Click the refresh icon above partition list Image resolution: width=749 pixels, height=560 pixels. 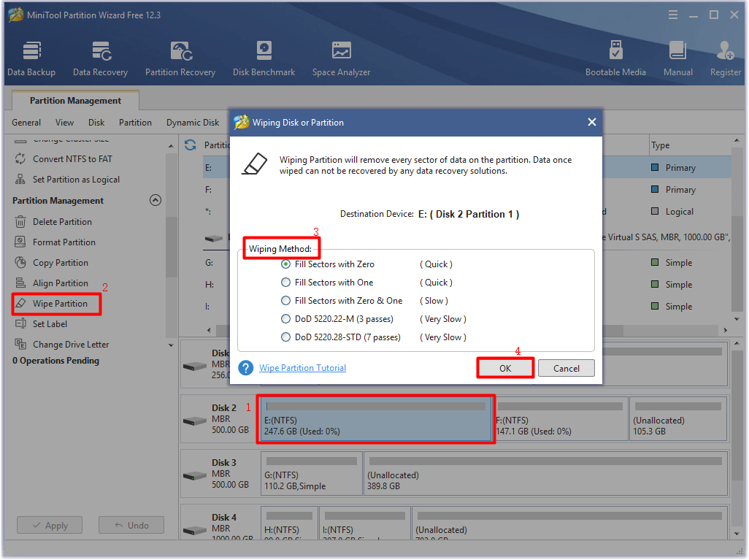click(x=190, y=145)
